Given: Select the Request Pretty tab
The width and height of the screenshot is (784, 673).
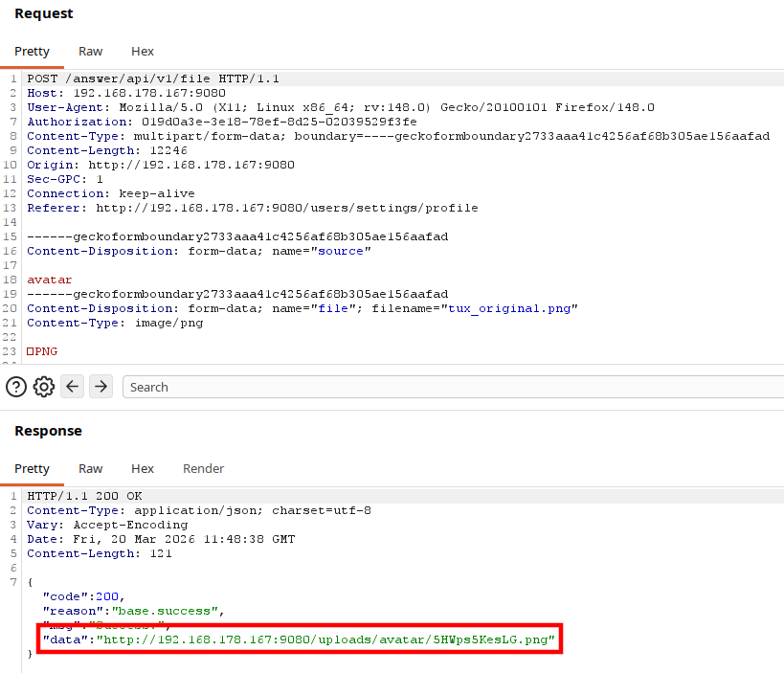Looking at the screenshot, I should [32, 52].
